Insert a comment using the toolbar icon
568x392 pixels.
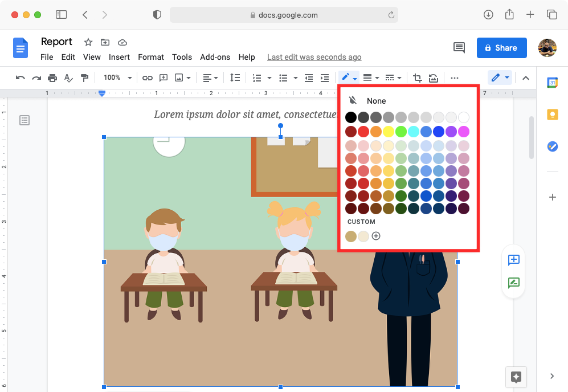pos(164,77)
